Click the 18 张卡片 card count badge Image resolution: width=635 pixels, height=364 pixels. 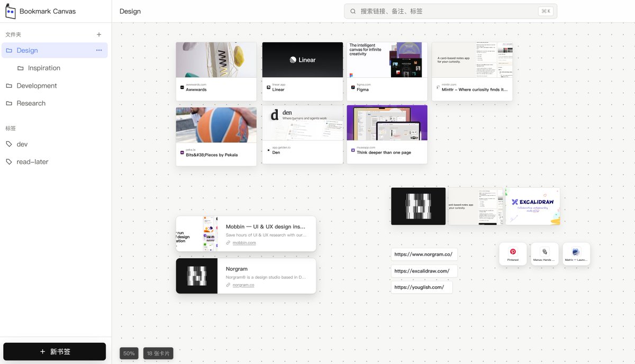(158, 353)
